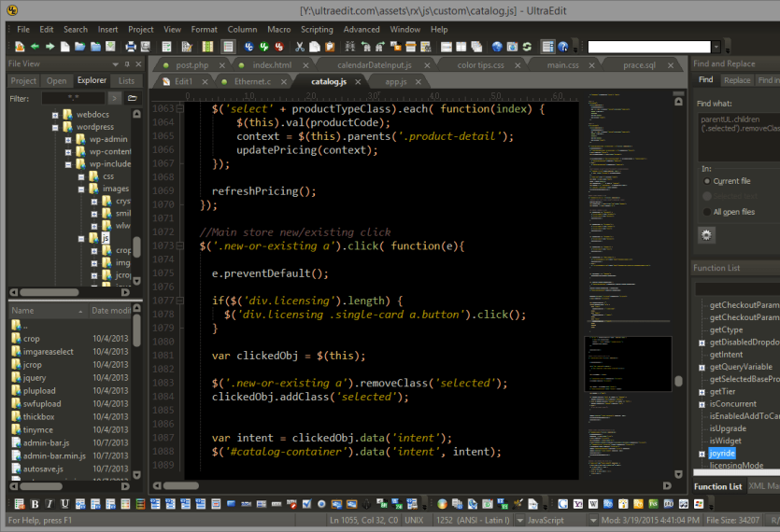Image resolution: width=780 pixels, height=532 pixels.
Task: Click the folder tree horizontal scrollbar thumb
Action: [49, 292]
